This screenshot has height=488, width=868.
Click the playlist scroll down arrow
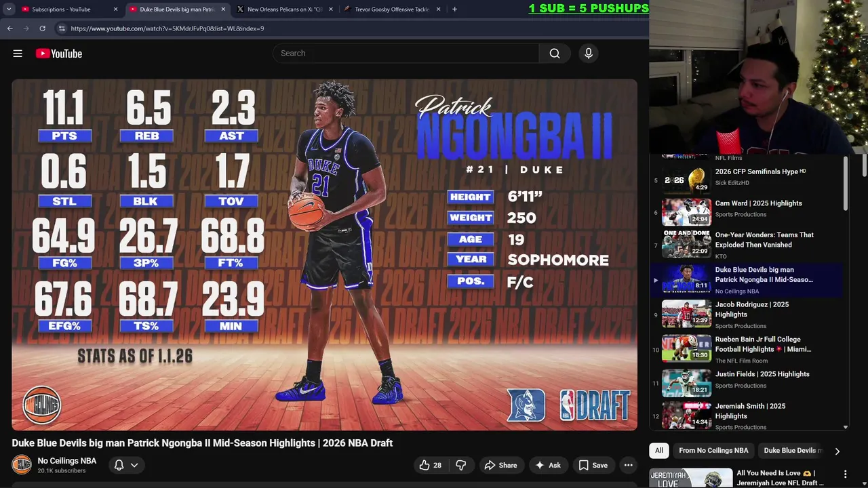click(x=846, y=427)
